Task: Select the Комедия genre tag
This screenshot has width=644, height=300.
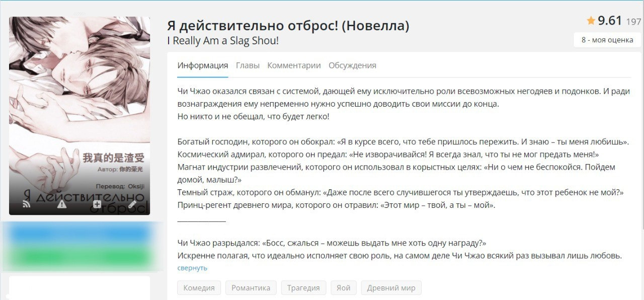Action: (x=199, y=288)
